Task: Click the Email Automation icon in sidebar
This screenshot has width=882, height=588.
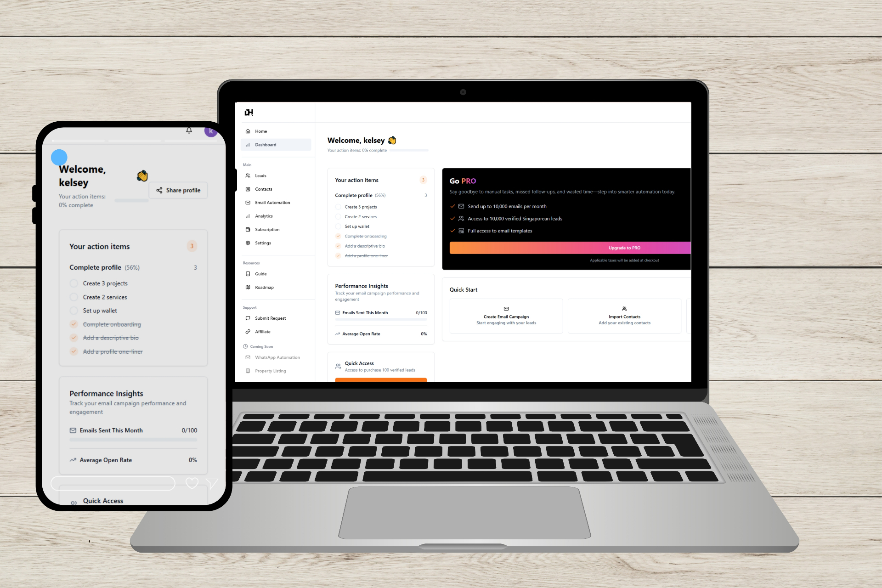Action: coord(248,203)
